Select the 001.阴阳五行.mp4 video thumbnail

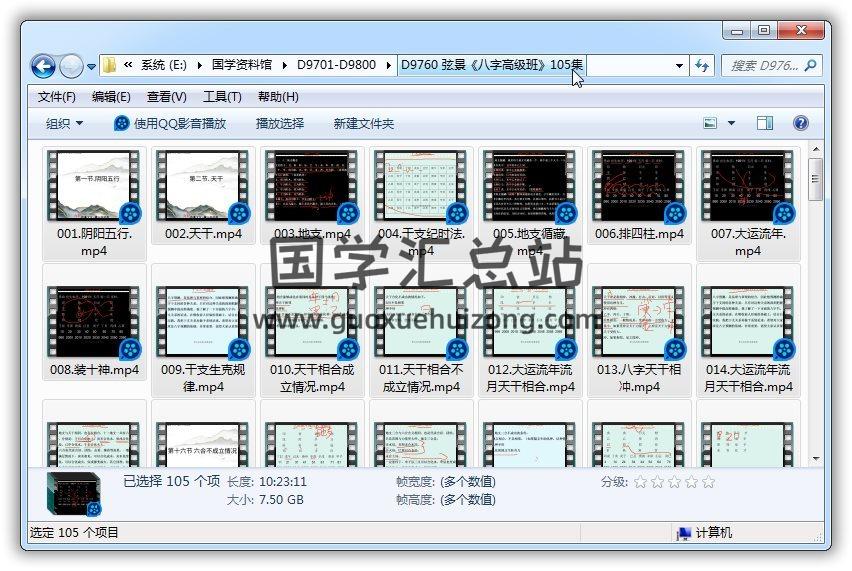[x=94, y=186]
